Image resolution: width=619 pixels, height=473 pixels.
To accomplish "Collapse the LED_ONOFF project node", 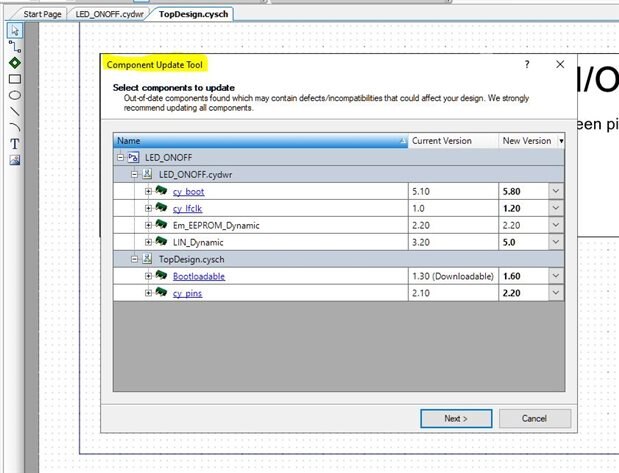I will pos(120,158).
